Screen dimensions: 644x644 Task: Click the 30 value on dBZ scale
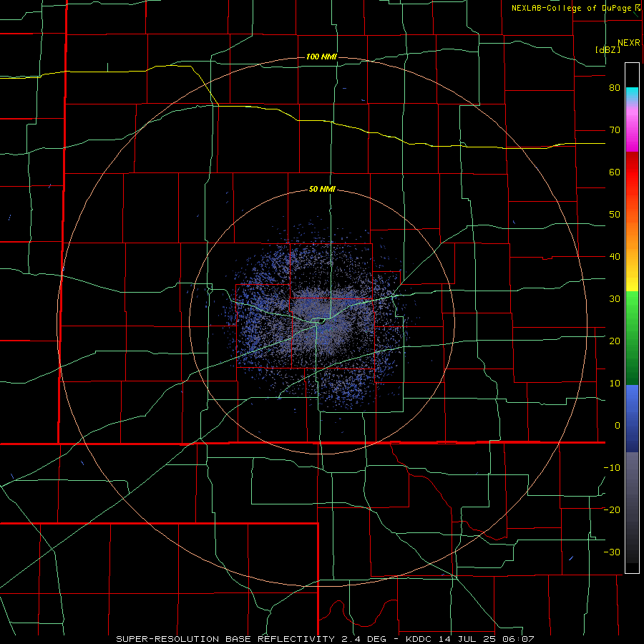[615, 299]
